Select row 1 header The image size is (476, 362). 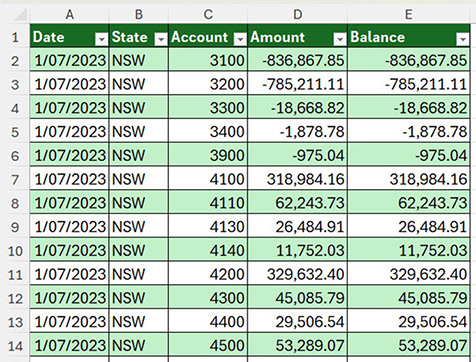(15, 37)
